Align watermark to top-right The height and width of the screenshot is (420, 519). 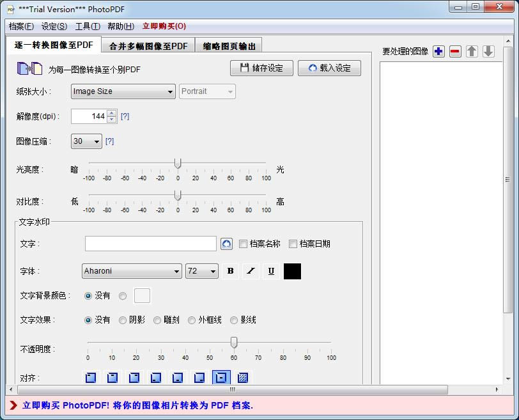pos(134,378)
